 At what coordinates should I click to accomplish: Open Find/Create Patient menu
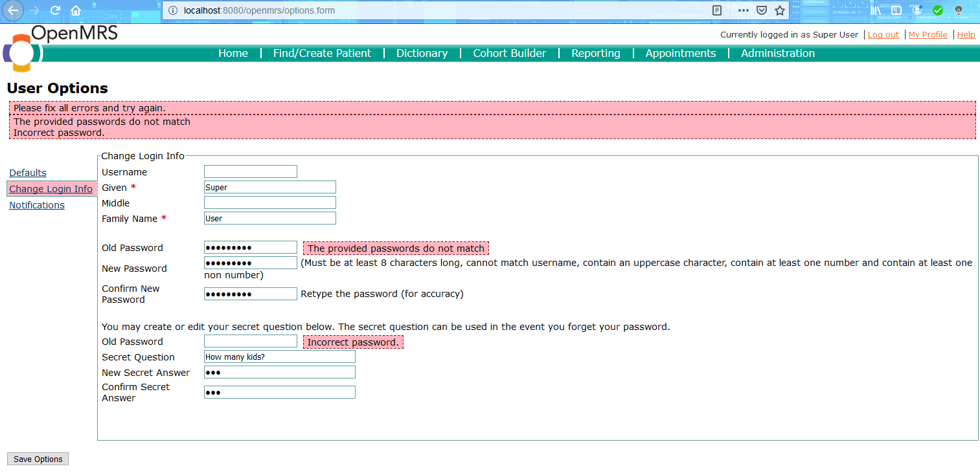click(x=322, y=53)
